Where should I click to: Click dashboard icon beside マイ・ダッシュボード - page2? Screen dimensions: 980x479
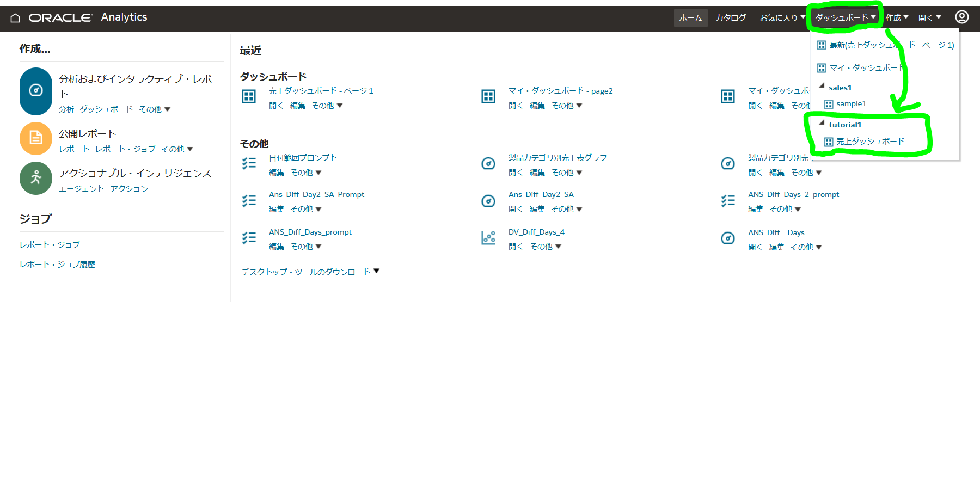click(x=488, y=96)
